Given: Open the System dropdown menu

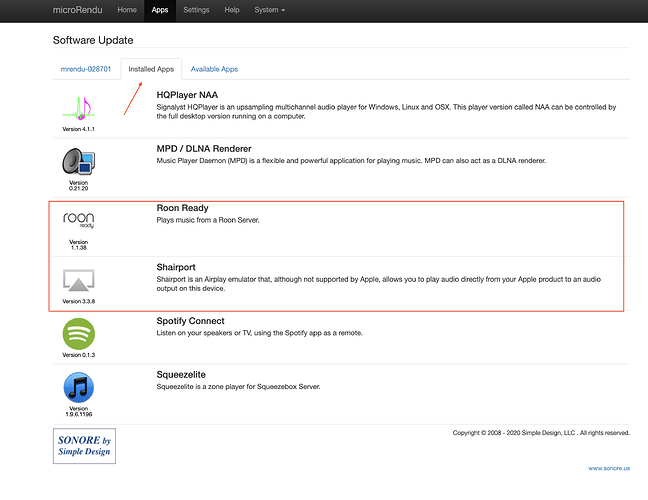Looking at the screenshot, I should (269, 10).
